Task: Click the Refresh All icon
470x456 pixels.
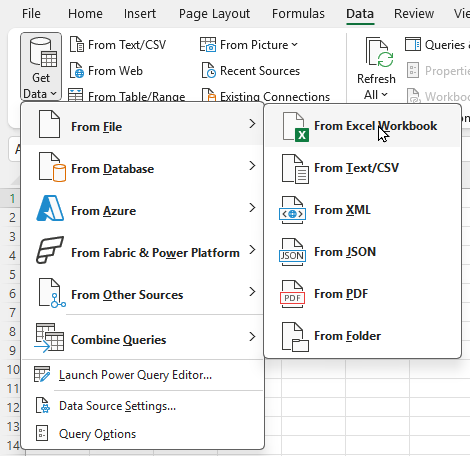Action: tap(380, 52)
